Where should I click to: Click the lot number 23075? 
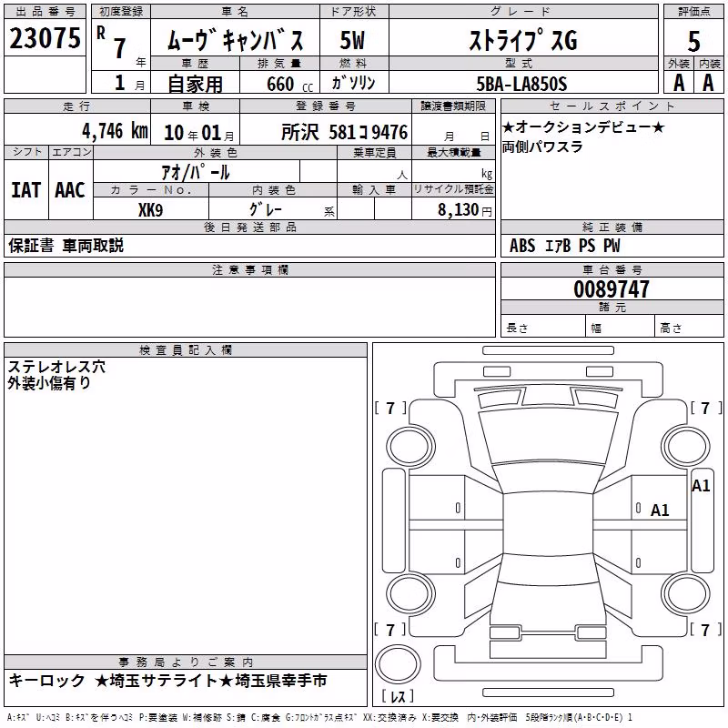45,38
